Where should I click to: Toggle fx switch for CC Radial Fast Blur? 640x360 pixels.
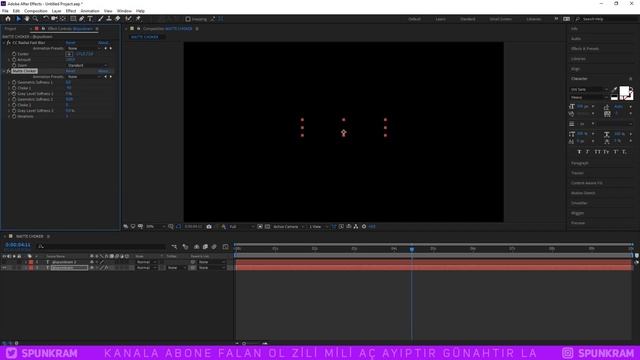[9, 42]
